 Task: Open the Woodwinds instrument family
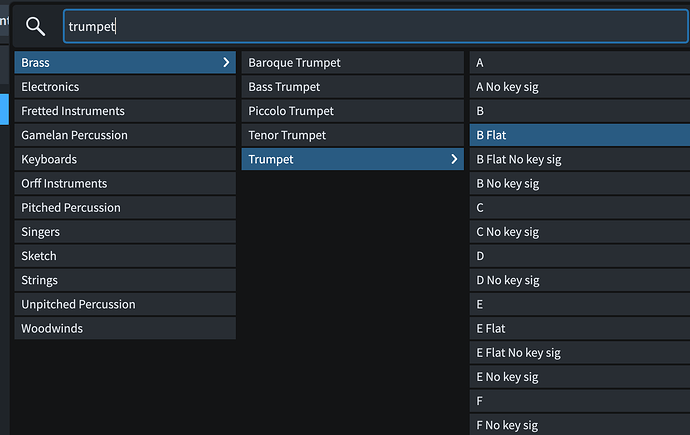coord(125,328)
